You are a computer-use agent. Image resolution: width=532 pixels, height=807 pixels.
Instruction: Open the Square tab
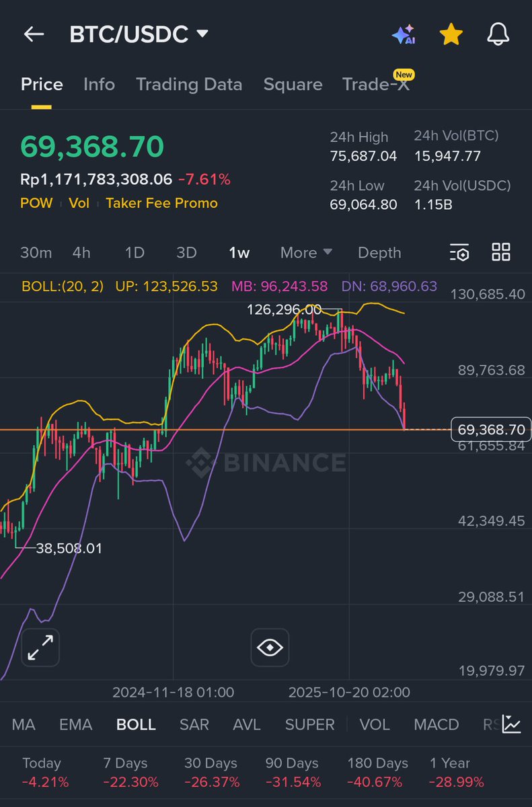pyautogui.click(x=293, y=84)
